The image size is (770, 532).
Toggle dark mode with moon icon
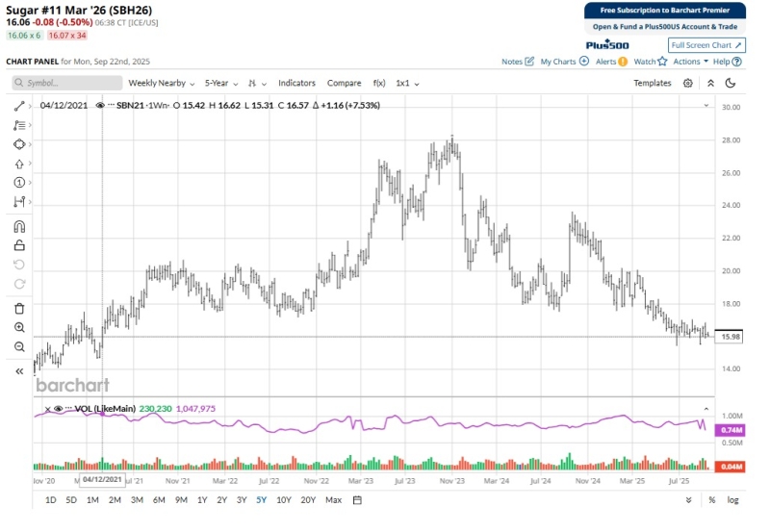coord(731,83)
